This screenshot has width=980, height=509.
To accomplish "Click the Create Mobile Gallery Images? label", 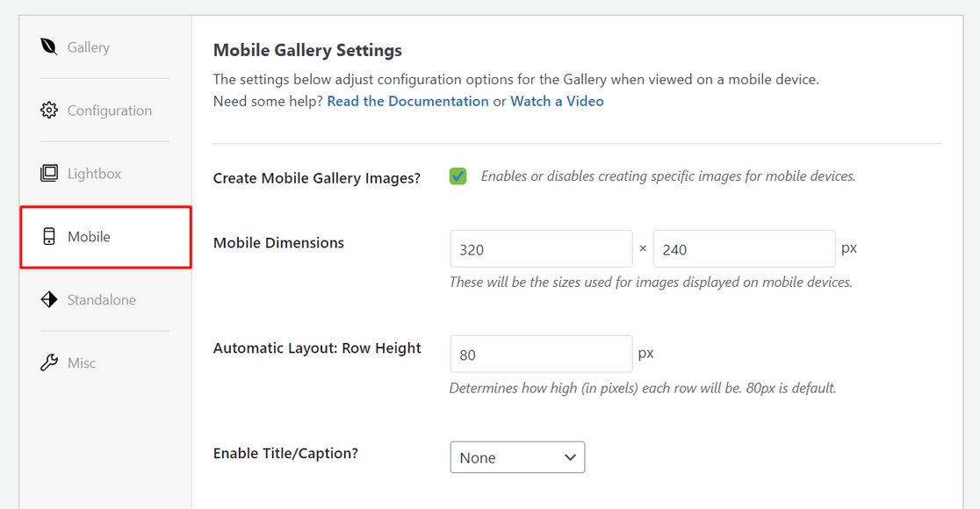I will (x=317, y=178).
